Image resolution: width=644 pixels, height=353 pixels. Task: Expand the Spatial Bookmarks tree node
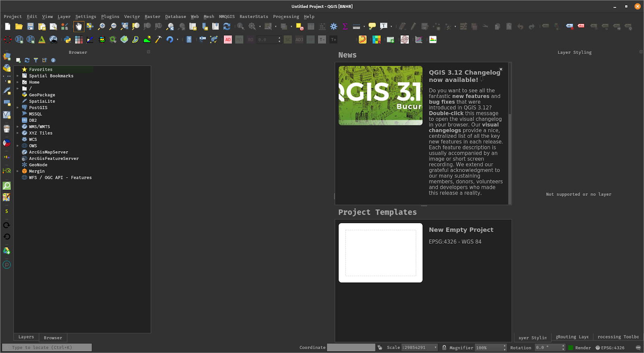coord(18,76)
